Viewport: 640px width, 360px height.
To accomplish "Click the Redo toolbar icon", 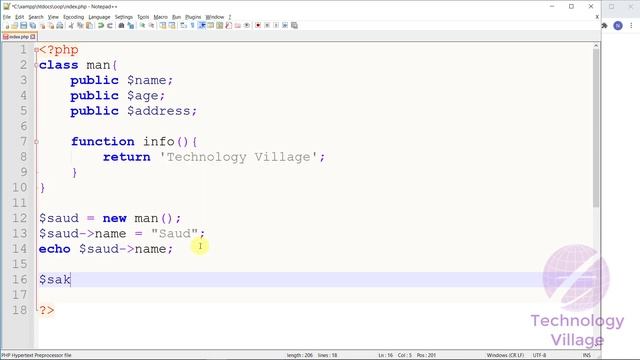I will point(110,26).
